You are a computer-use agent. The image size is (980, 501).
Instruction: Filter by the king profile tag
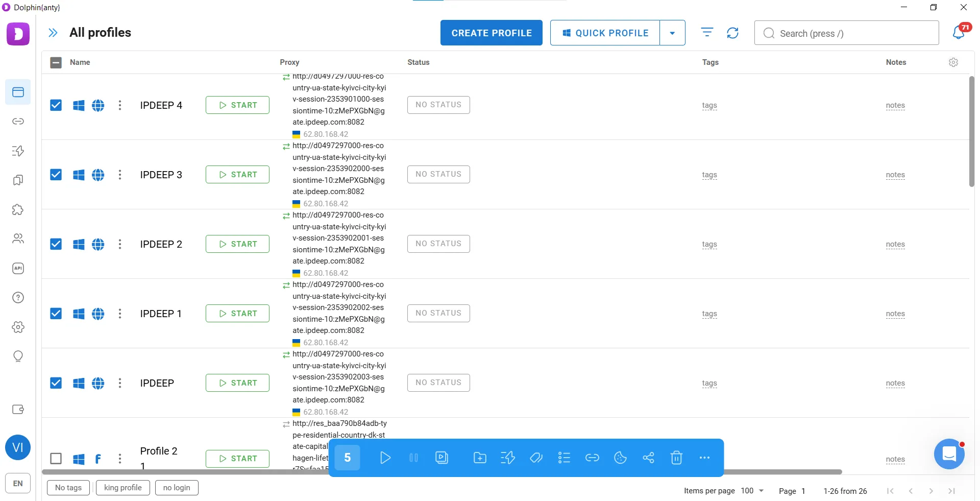coord(123,488)
